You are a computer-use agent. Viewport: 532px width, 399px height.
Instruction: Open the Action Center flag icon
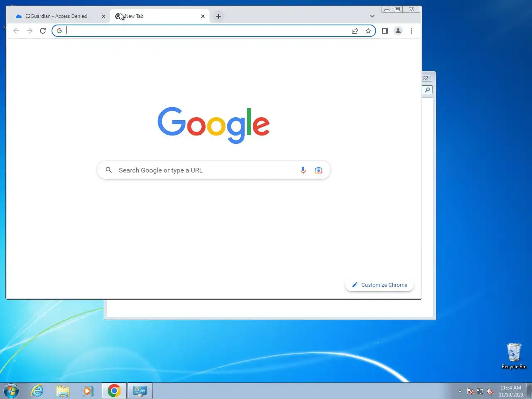(x=470, y=391)
